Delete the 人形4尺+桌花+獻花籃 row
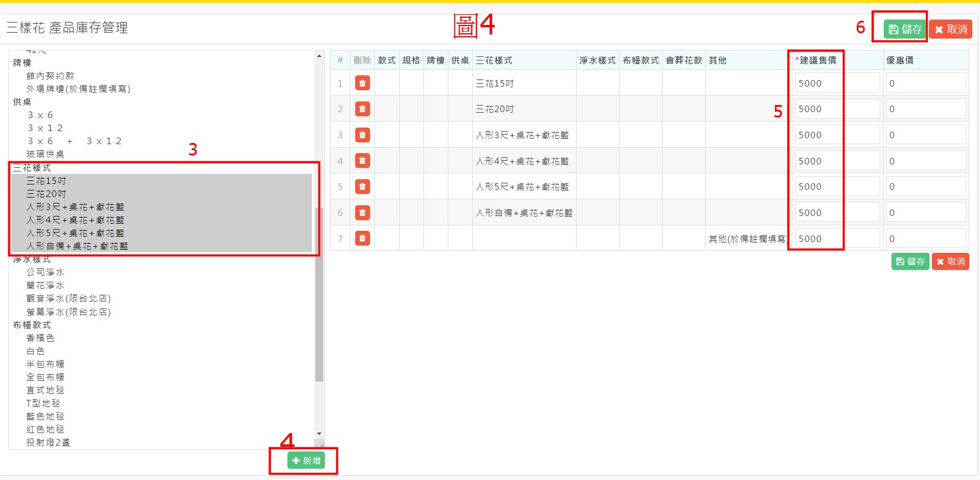 pyautogui.click(x=362, y=161)
